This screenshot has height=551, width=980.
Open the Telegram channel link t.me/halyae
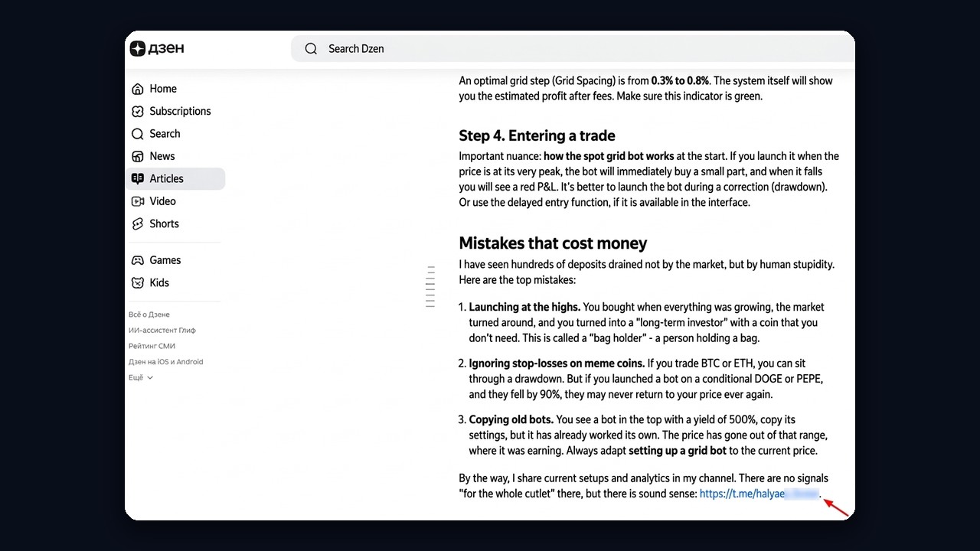point(759,494)
